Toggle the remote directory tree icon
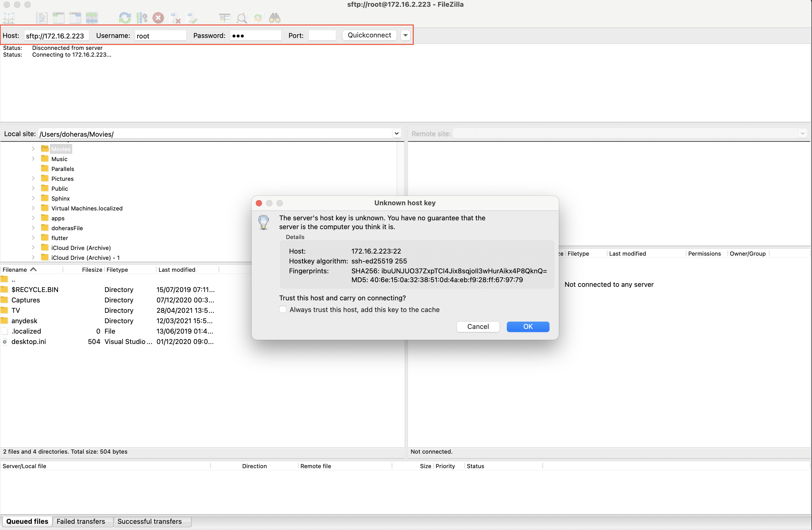 (75, 18)
